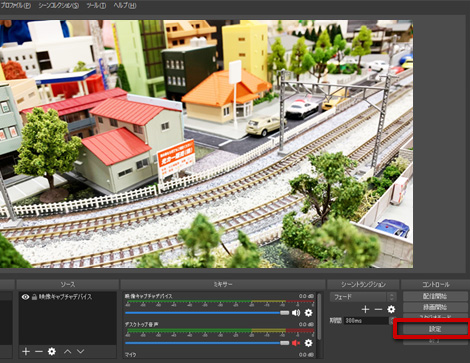Screen dimensions: 470x363
Task: Move source up with arrow icon
Action: pyautogui.click(x=68, y=351)
